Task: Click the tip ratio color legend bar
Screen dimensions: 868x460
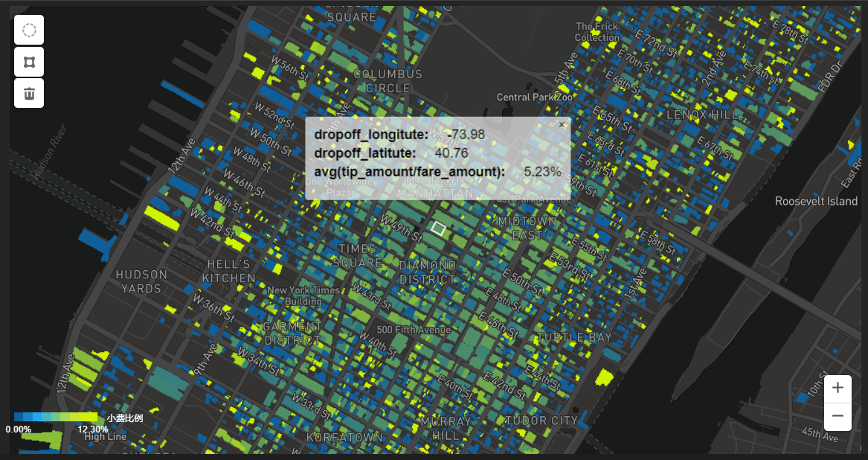Action: [x=56, y=418]
